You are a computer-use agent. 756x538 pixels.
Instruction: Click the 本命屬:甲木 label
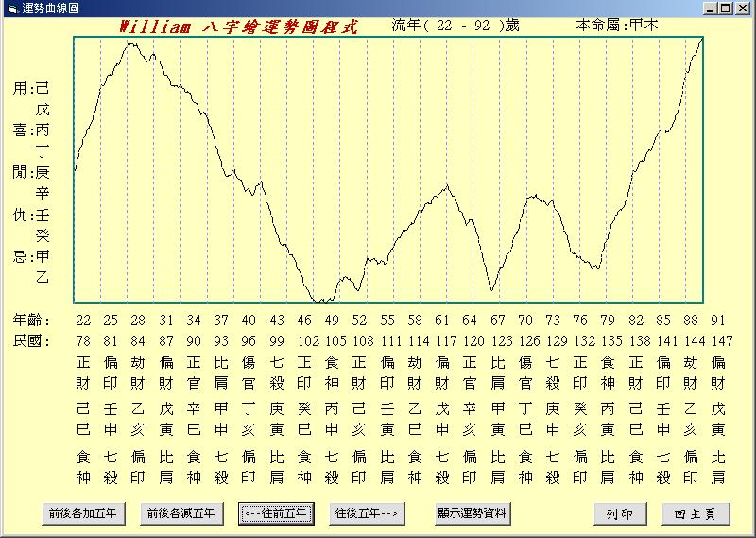point(617,26)
